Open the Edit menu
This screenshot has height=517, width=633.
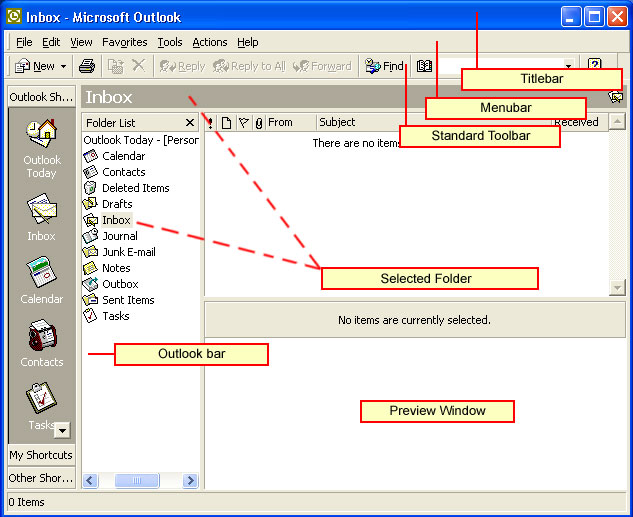(x=51, y=42)
